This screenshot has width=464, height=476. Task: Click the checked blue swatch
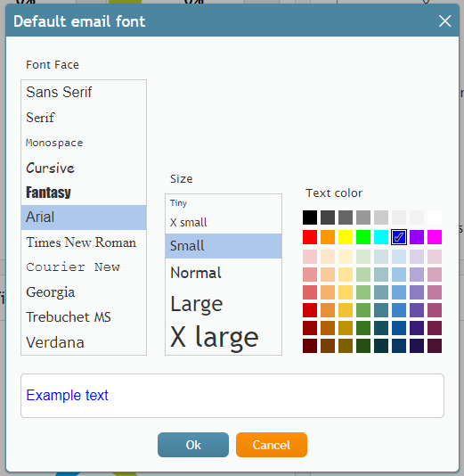click(x=399, y=237)
